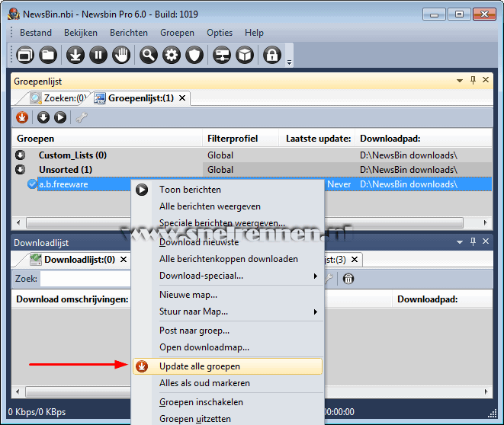Open search with the magnifier icon
Screen dimensions: 504x425
[149, 55]
